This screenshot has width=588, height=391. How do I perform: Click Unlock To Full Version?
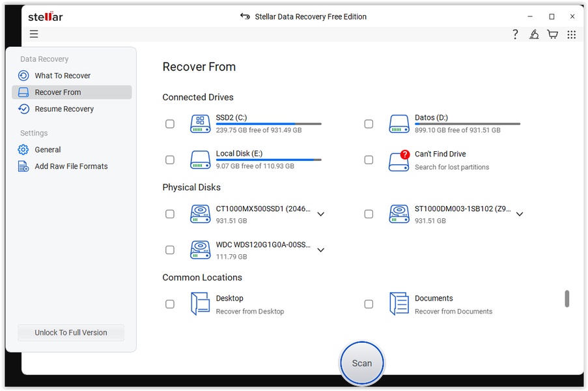coord(71,332)
